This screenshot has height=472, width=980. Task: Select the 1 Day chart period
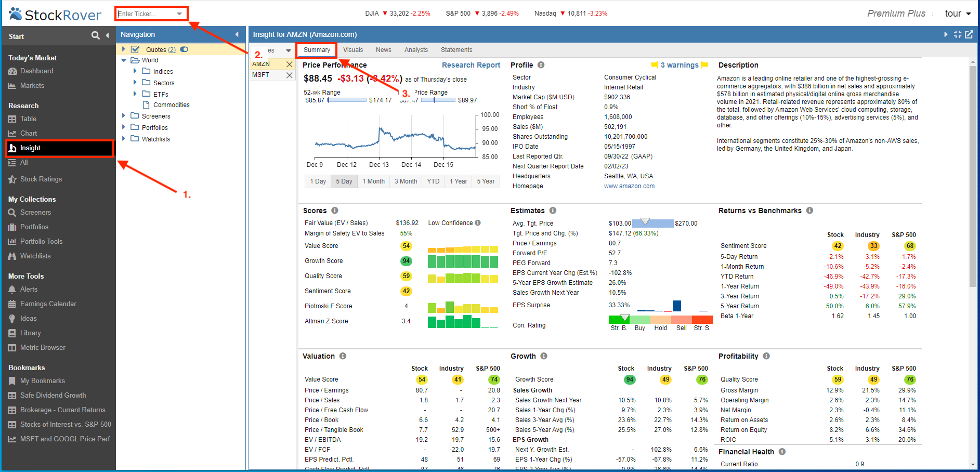click(x=318, y=181)
